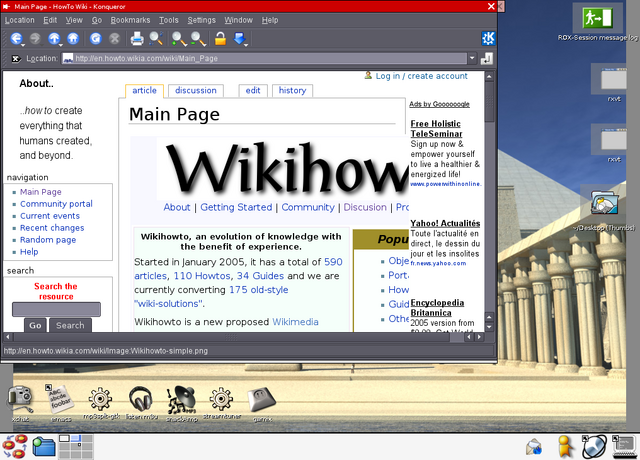This screenshot has height=460, width=640.
Task: Click the horizontal scrollbar left arrow
Action: pyautogui.click(x=8, y=337)
